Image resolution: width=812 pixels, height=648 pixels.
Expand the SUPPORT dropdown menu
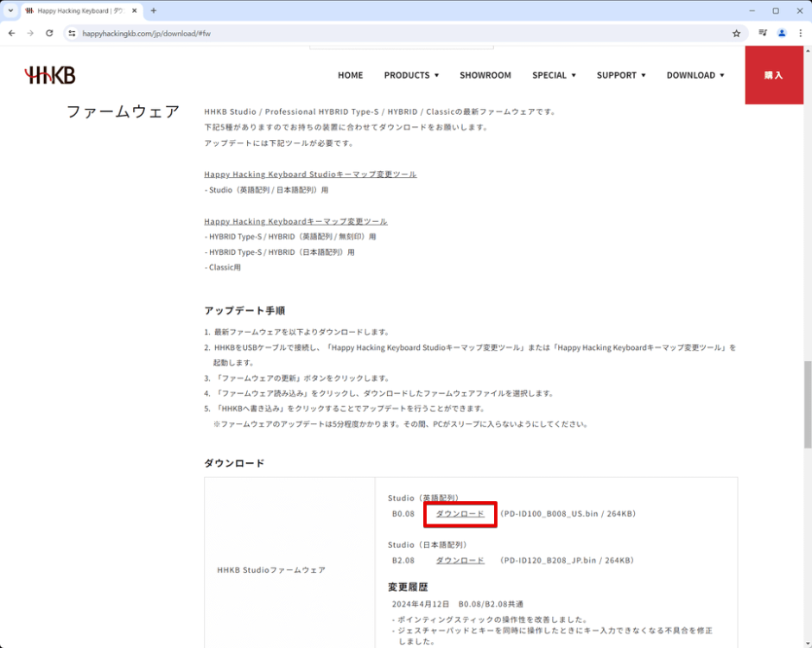pos(621,75)
